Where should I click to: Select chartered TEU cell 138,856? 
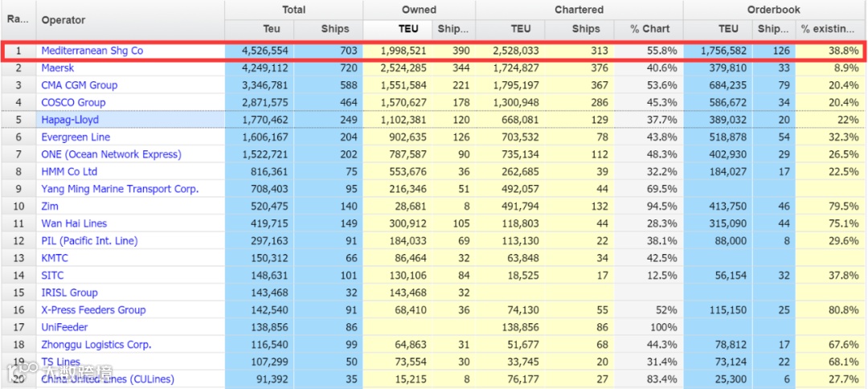pos(510,327)
